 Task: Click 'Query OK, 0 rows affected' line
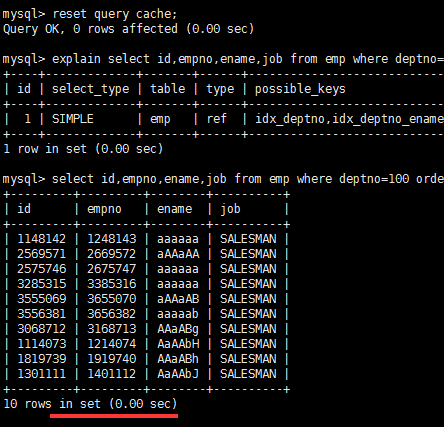[128, 29]
